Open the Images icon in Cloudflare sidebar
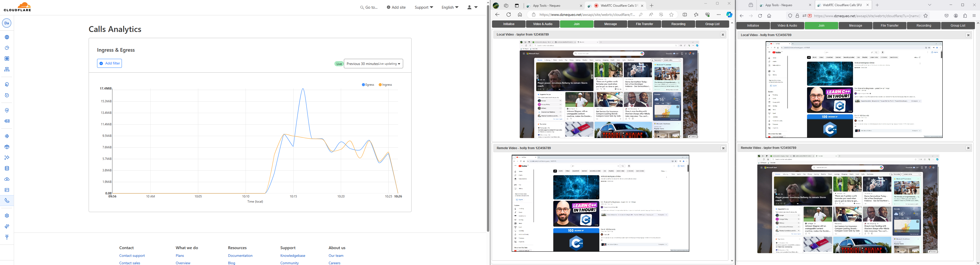The width and height of the screenshot is (980, 265). pyautogui.click(x=7, y=190)
